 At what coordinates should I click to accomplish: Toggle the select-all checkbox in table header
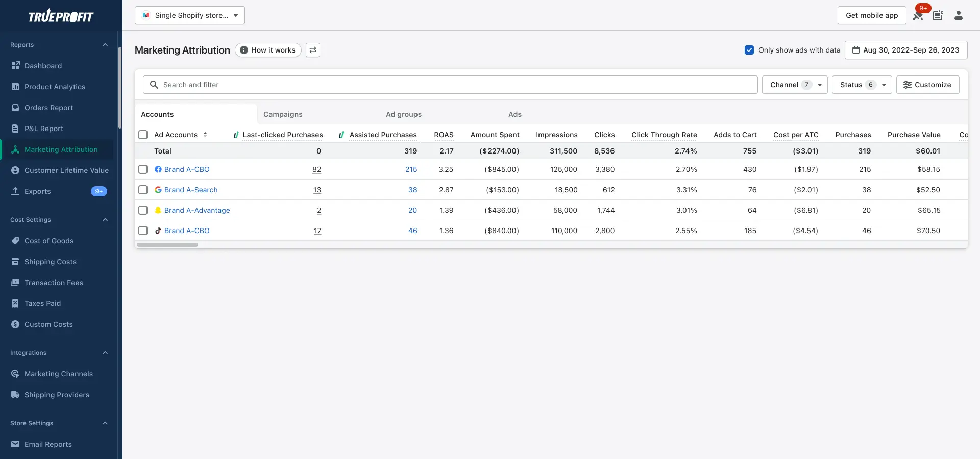(x=143, y=135)
